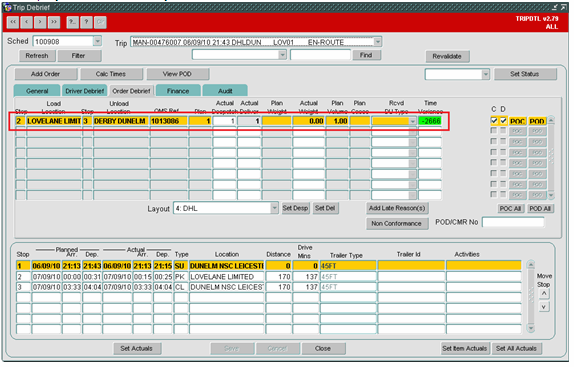Select stop row DUNELM NSC LEICESTE type SU
The width and height of the screenshot is (574, 367).
click(269, 266)
